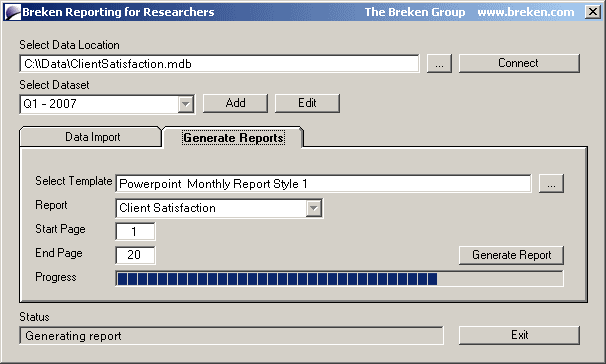Click the Generating report status field
This screenshot has width=606, height=364.
pyautogui.click(x=231, y=336)
